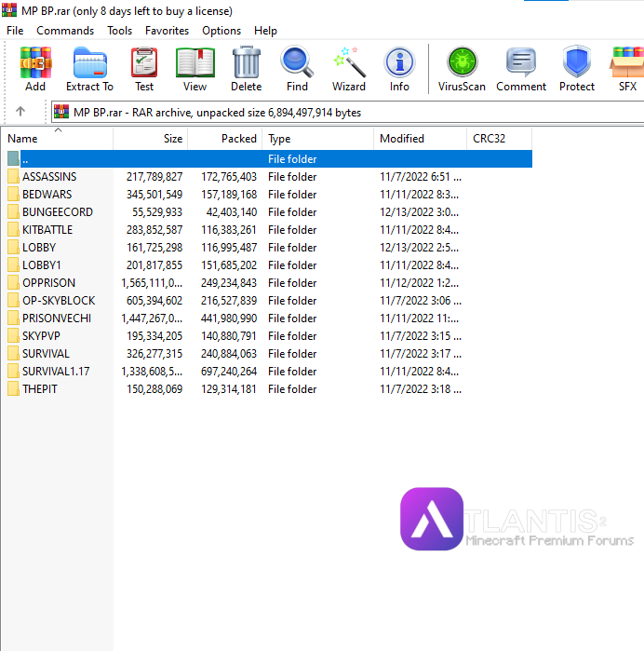Screen dimensions: 644x651
Task: Click modified date 12/13/2022 2:5...
Action: pyautogui.click(x=419, y=248)
